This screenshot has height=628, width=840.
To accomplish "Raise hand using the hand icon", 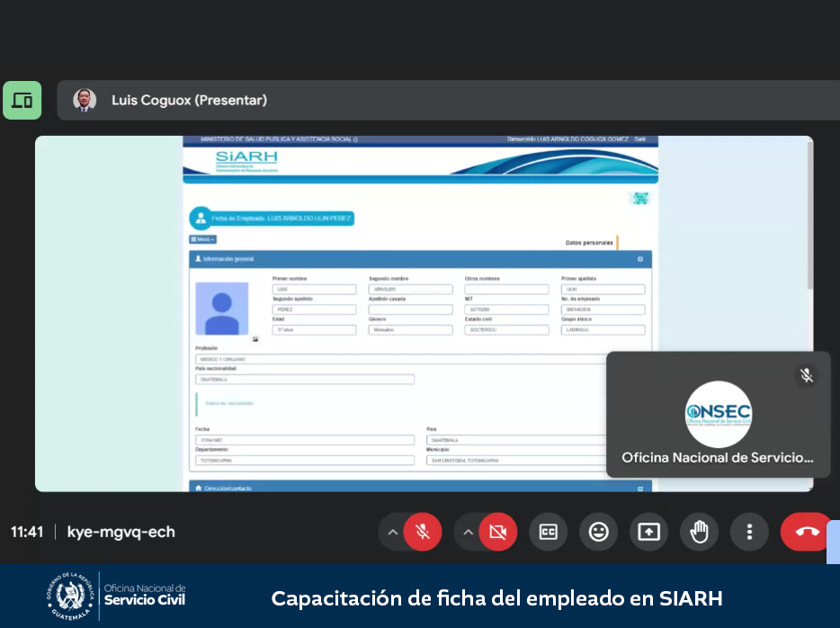I will (699, 532).
